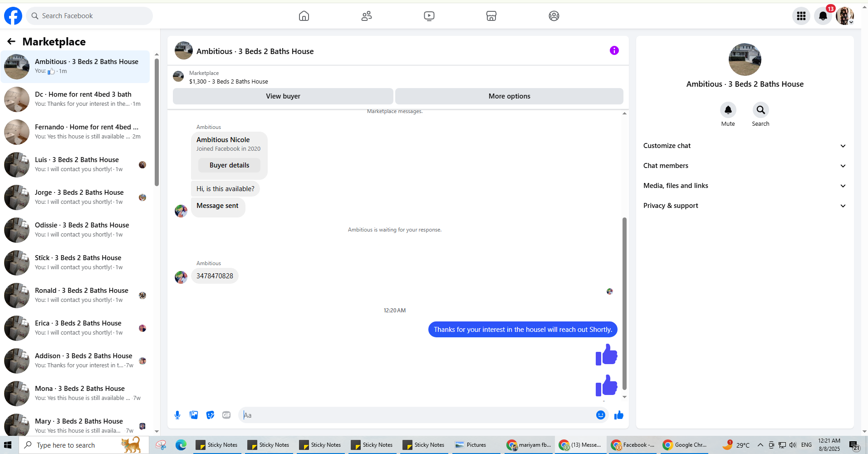The image size is (868, 454).
Task: Open the Windows action center notification icon
Action: [x=854, y=445]
